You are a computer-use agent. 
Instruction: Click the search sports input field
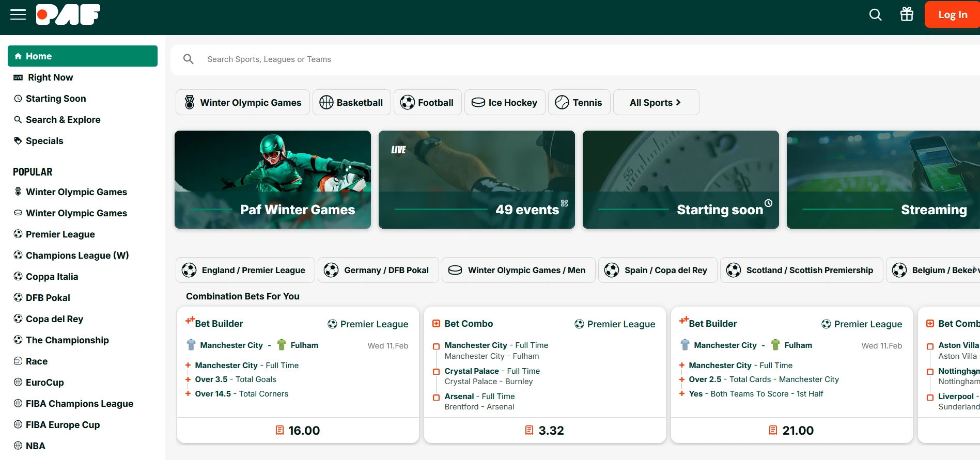pos(575,59)
